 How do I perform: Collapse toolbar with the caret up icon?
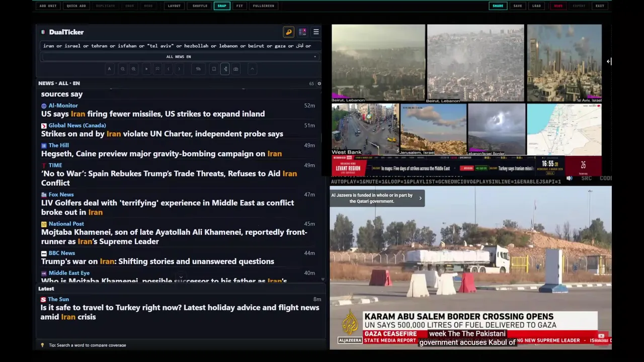click(252, 69)
